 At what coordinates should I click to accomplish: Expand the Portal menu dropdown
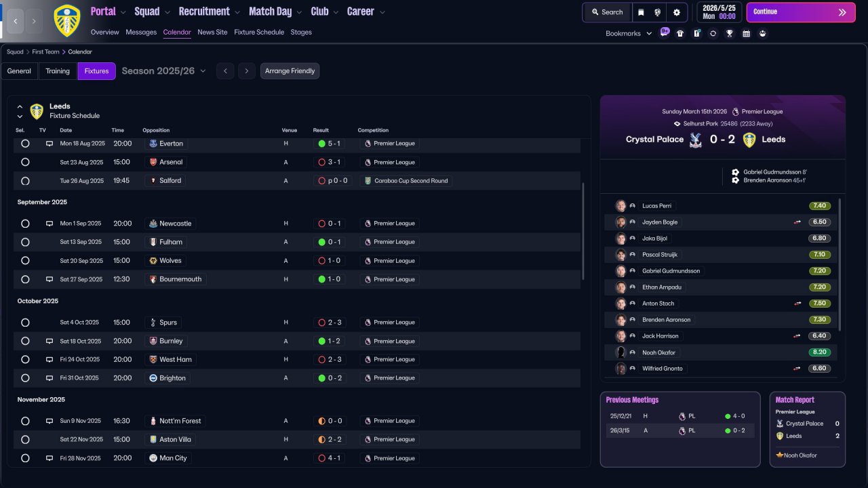(123, 12)
